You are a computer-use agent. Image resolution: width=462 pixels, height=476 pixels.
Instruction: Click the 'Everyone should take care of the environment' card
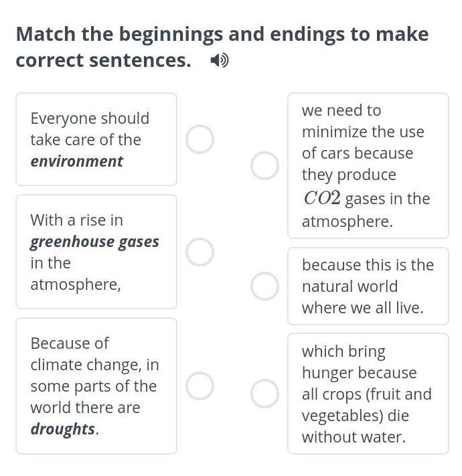pyautogui.click(x=96, y=139)
